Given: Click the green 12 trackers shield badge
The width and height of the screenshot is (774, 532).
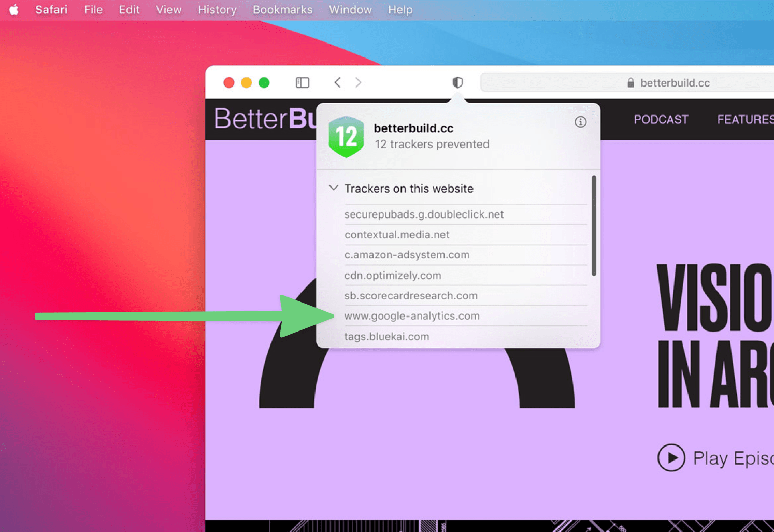Looking at the screenshot, I should 346,137.
